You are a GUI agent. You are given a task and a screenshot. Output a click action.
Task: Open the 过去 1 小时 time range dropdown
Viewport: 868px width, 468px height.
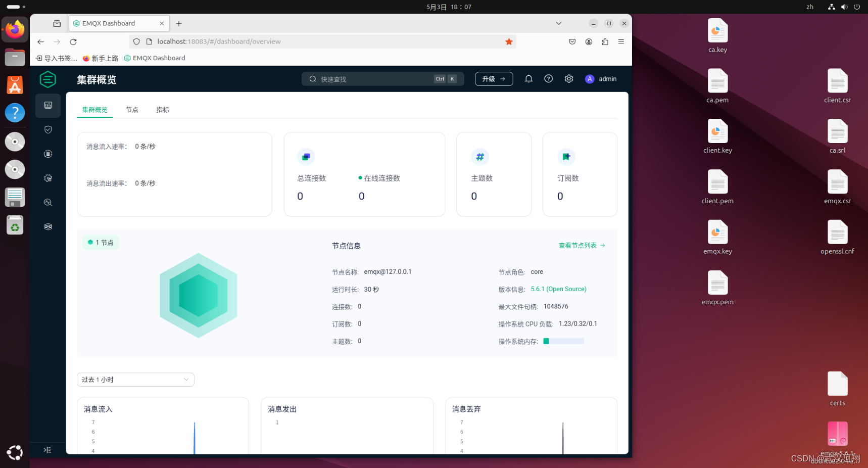point(135,380)
